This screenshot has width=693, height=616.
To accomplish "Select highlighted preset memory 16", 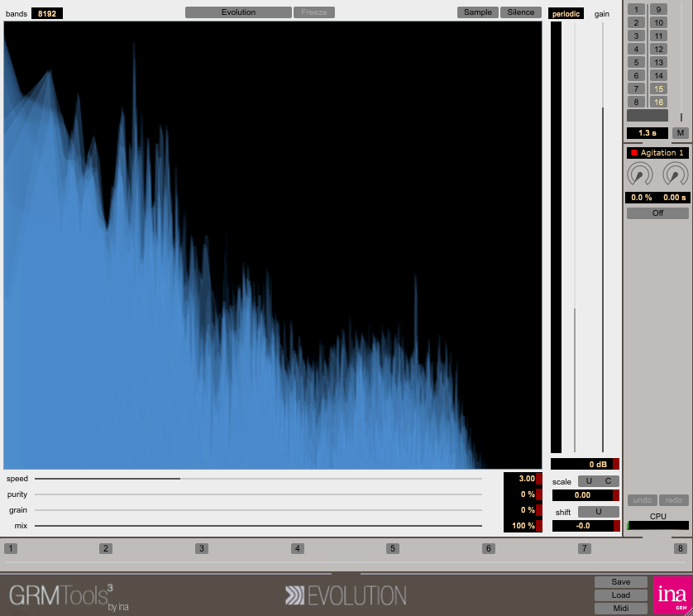I will [658, 102].
